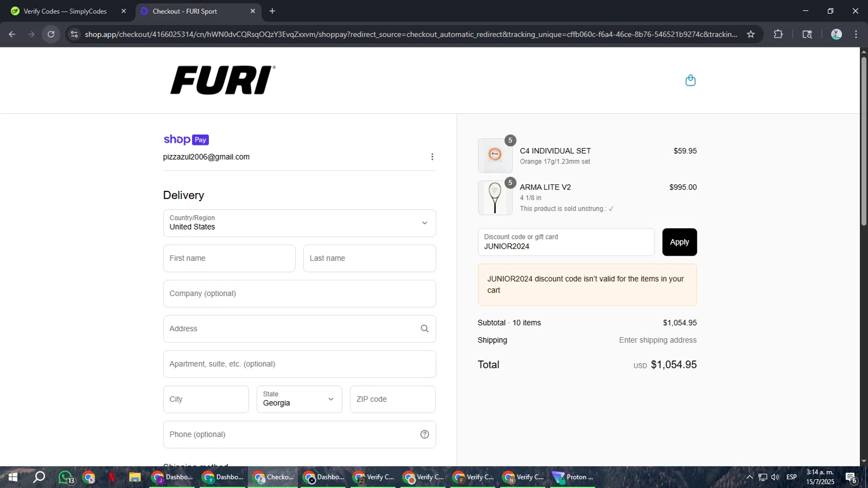The width and height of the screenshot is (868, 488).
Task: Open a new browser tab
Action: point(273,11)
